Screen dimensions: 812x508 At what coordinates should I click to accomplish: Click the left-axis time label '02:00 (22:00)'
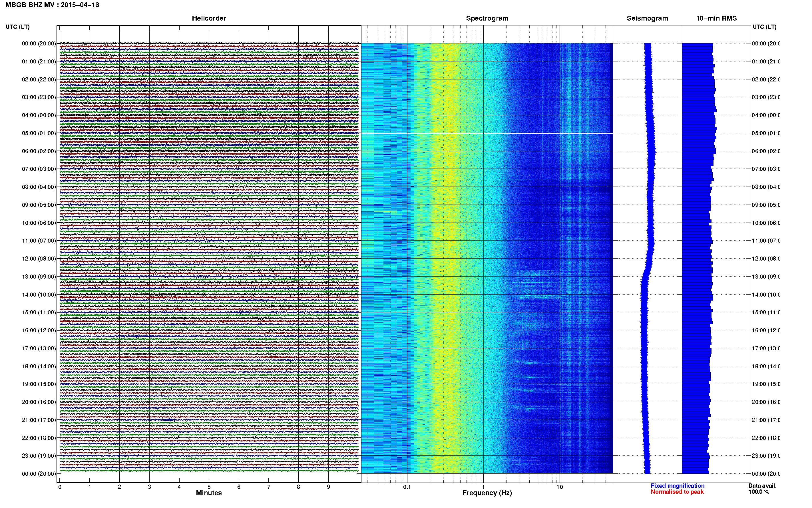(39, 80)
